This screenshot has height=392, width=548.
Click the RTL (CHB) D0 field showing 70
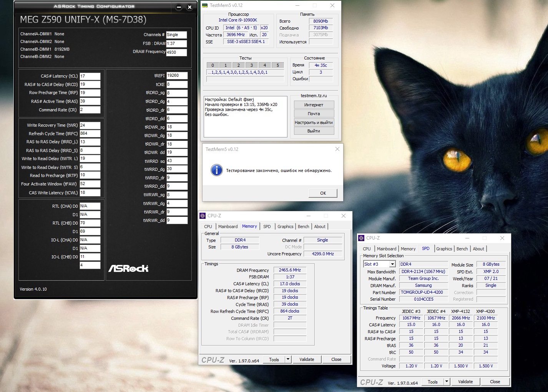pyautogui.click(x=90, y=223)
